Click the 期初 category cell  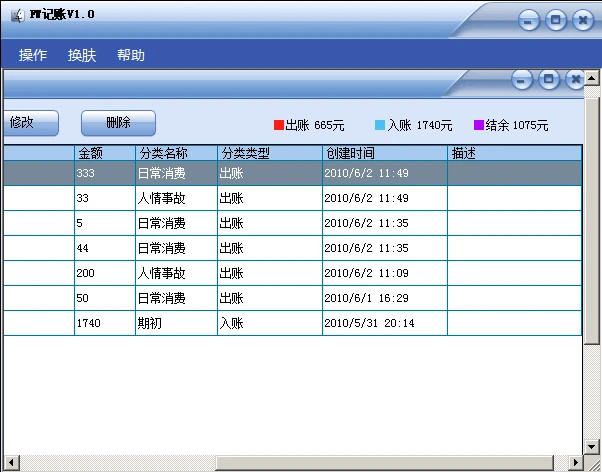pos(177,323)
